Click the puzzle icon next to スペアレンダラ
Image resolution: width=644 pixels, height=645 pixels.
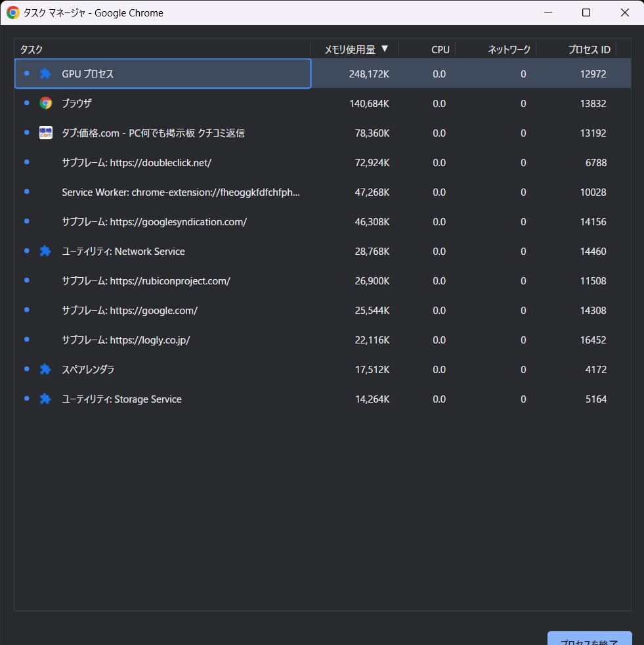(x=45, y=369)
